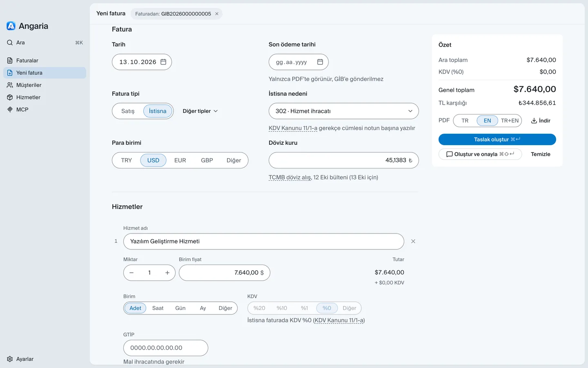Open Diğer currency option
This screenshot has height=368, width=588.
234,160
